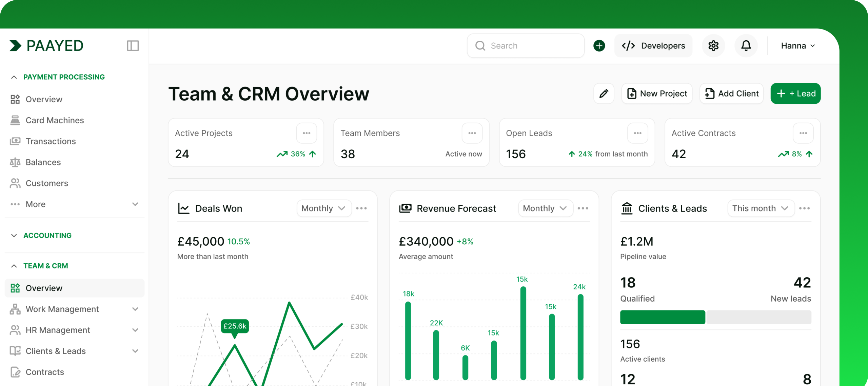Click the "24% from last month" text

613,154
